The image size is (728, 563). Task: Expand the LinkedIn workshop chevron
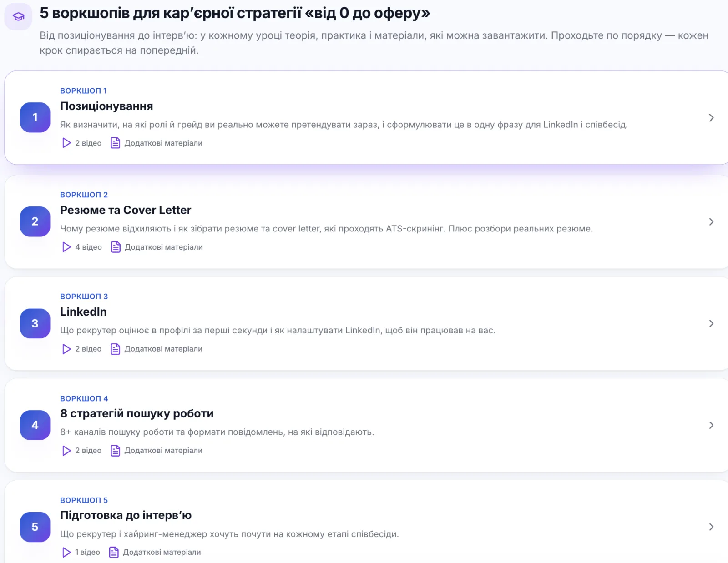[711, 323]
